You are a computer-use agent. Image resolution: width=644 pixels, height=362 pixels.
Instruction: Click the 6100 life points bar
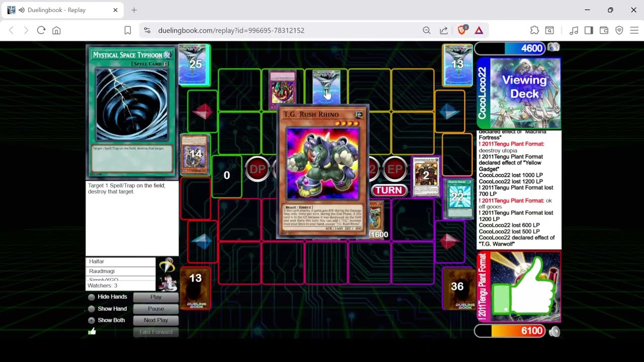[510, 331]
